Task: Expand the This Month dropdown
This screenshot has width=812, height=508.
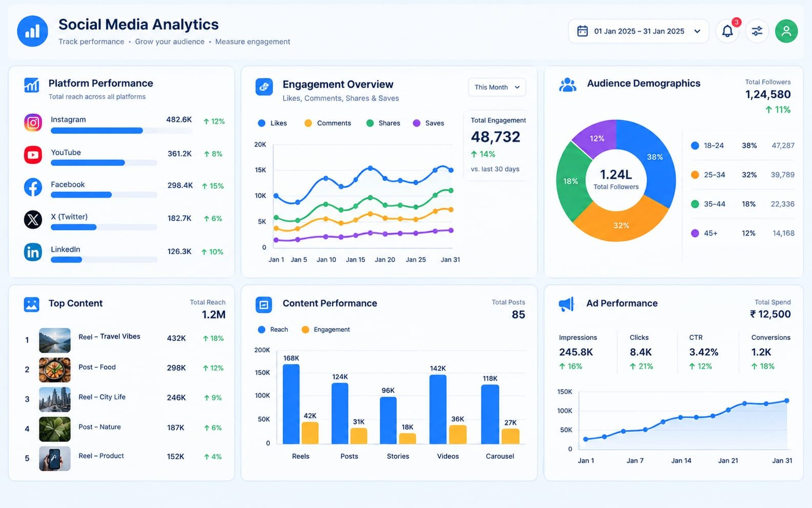Action: click(497, 88)
